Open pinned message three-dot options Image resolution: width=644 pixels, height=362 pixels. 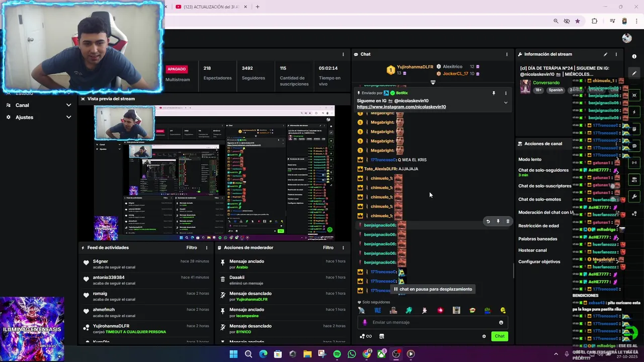tap(506, 93)
